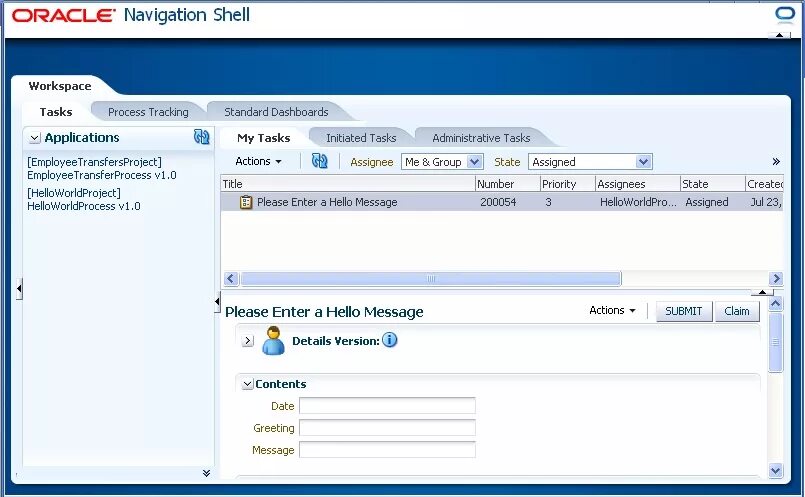Screen dimensions: 805x497
Task: Select the Workspace tab
Action: pos(60,86)
